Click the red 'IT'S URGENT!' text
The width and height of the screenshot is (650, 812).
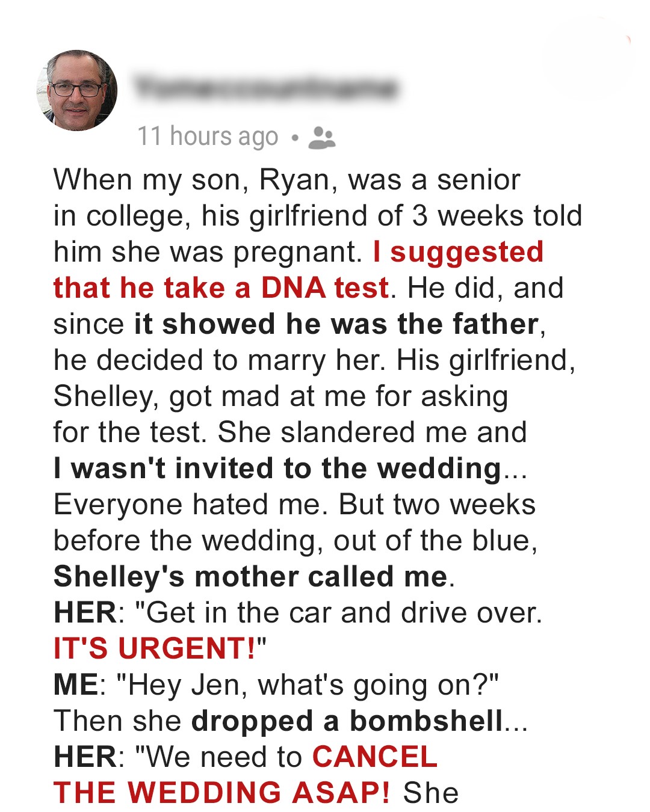coord(155,649)
